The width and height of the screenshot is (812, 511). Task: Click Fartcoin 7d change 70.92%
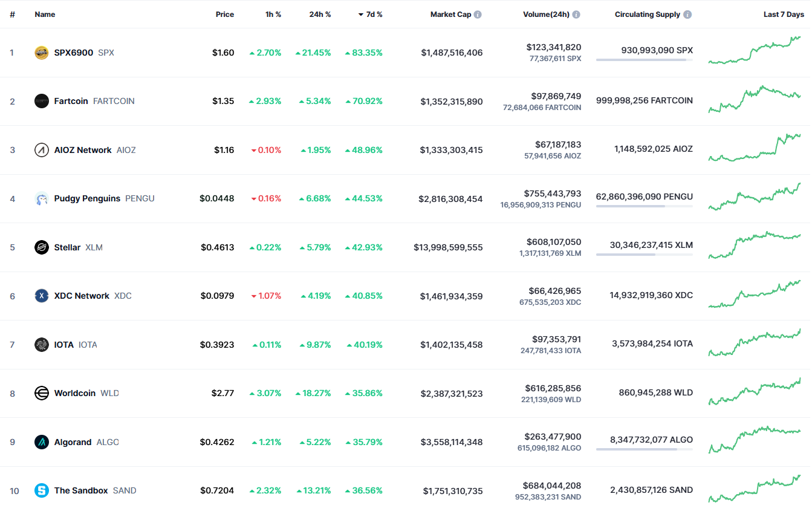363,101
